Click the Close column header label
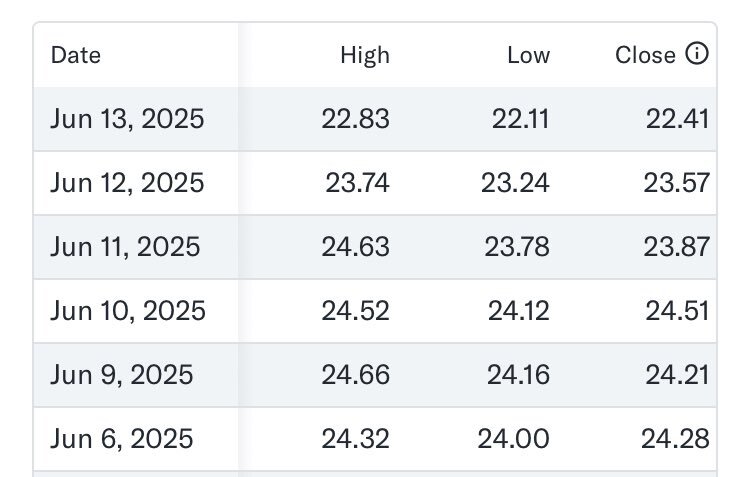 tap(645, 55)
